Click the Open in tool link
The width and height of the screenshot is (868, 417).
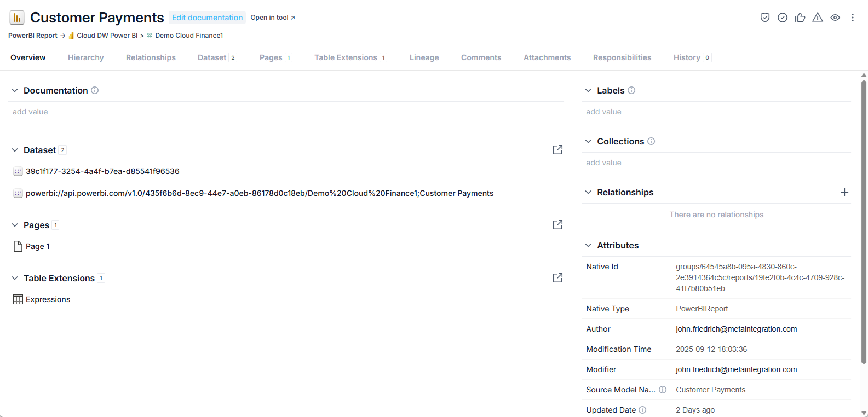click(273, 18)
